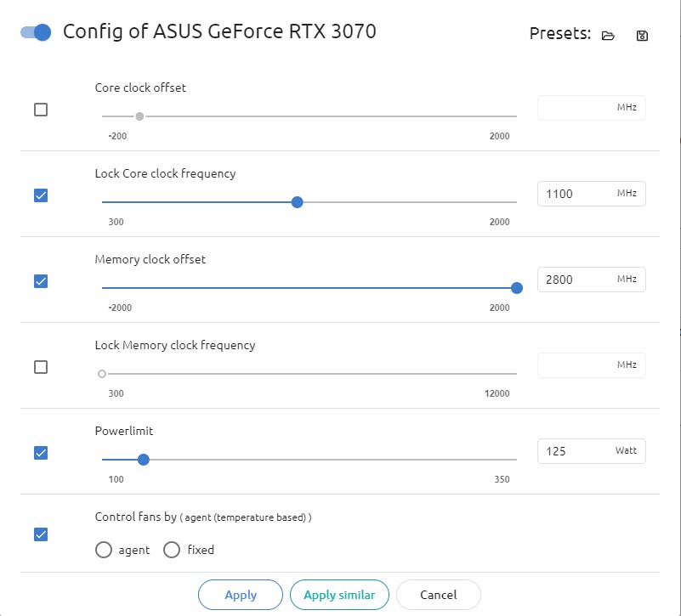Click the Powerlimit slider handle
This screenshot has height=616, width=681.
[144, 460]
